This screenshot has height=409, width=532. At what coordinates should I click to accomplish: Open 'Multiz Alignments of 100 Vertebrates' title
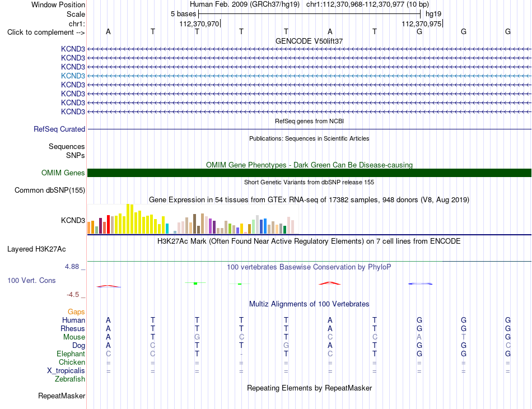pos(309,304)
